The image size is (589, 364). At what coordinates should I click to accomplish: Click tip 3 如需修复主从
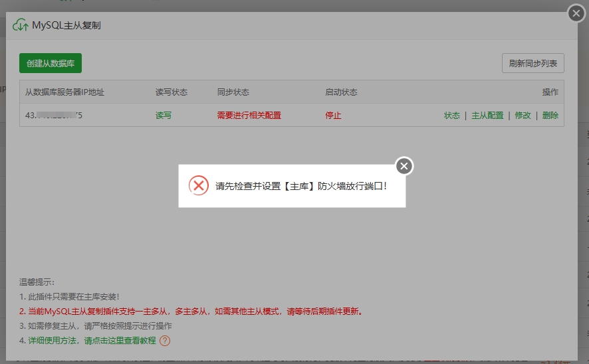[96, 325]
